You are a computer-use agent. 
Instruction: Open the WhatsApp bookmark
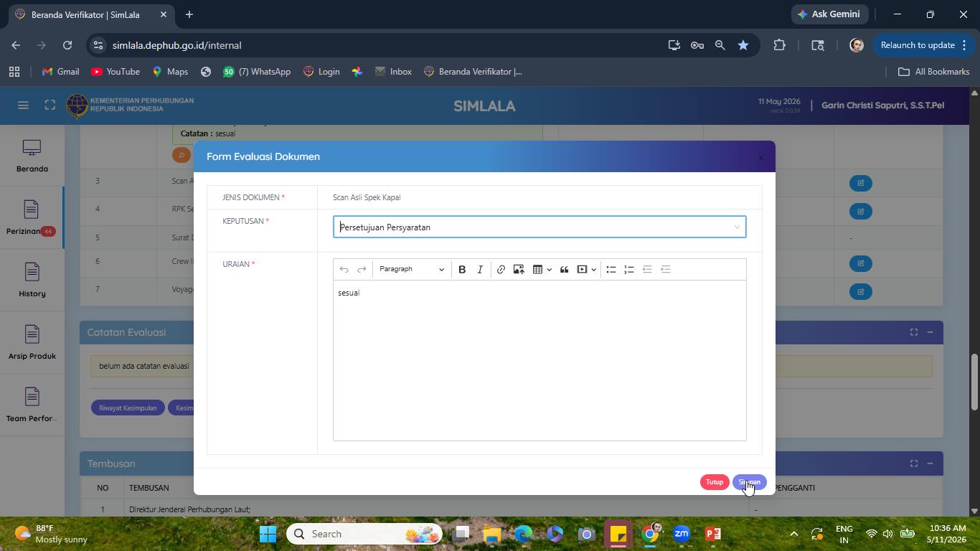[257, 72]
